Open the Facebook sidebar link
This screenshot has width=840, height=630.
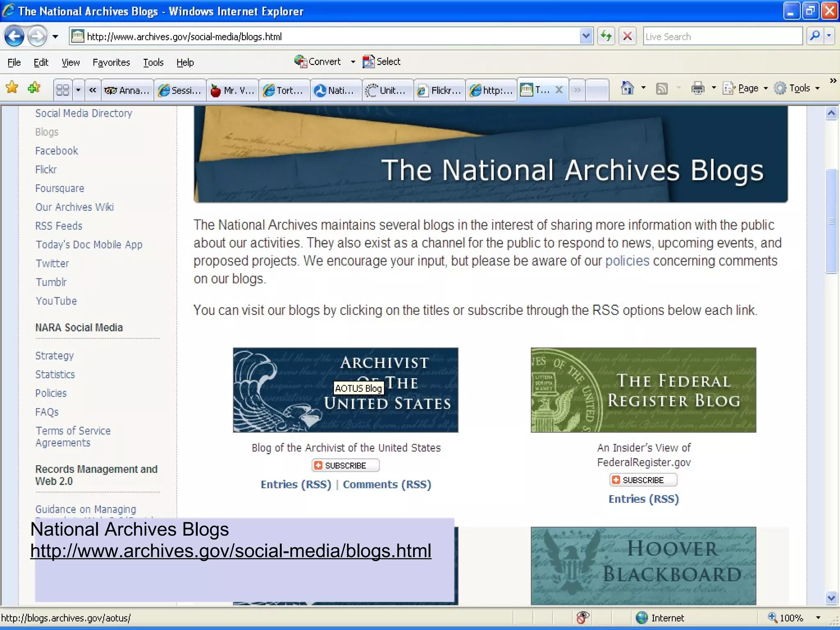coord(57,151)
